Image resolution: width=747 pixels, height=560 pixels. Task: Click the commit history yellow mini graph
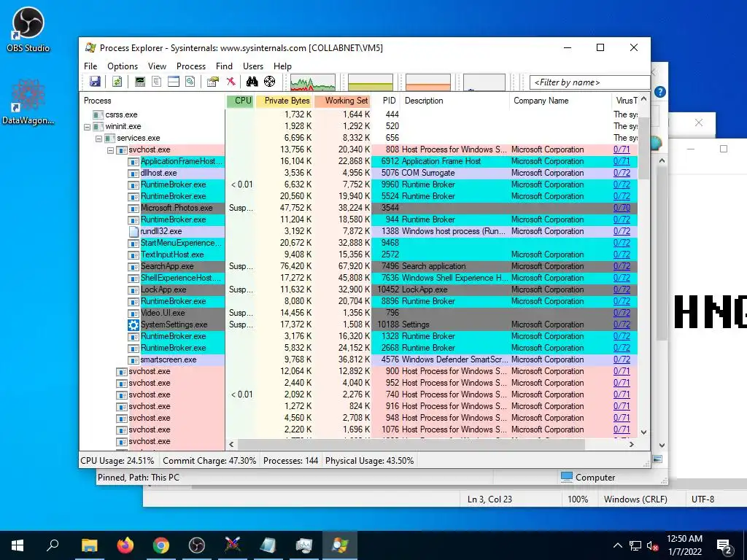tap(370, 82)
